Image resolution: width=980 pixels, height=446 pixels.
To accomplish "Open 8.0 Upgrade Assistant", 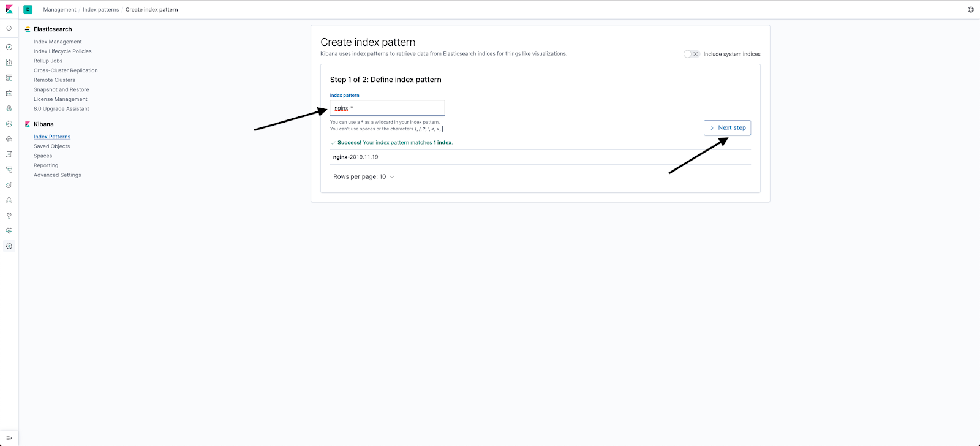I will 61,109.
